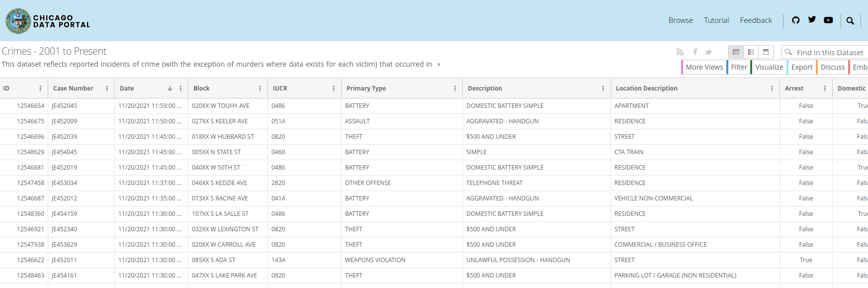Click the Crimes - 2001 to Present title
868x288 pixels.
[x=54, y=51]
